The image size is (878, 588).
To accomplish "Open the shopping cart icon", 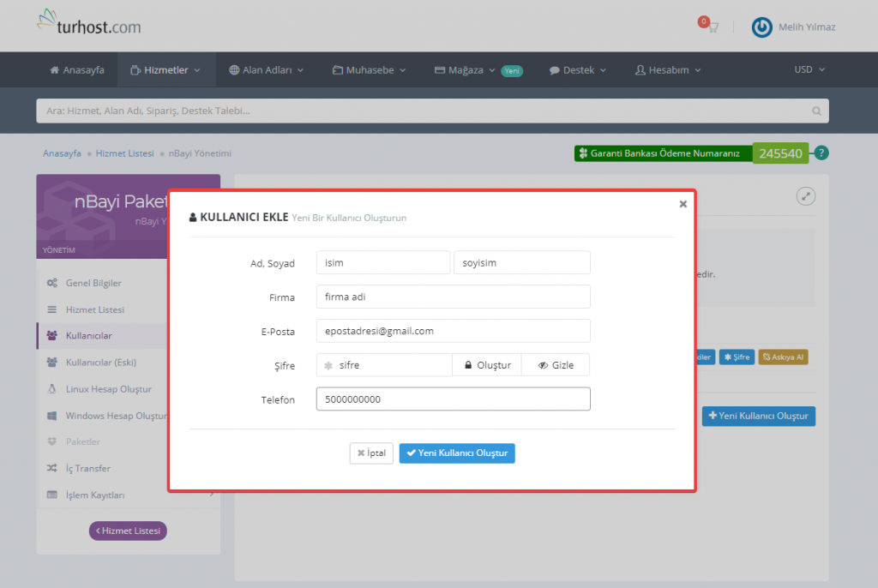I will click(712, 27).
